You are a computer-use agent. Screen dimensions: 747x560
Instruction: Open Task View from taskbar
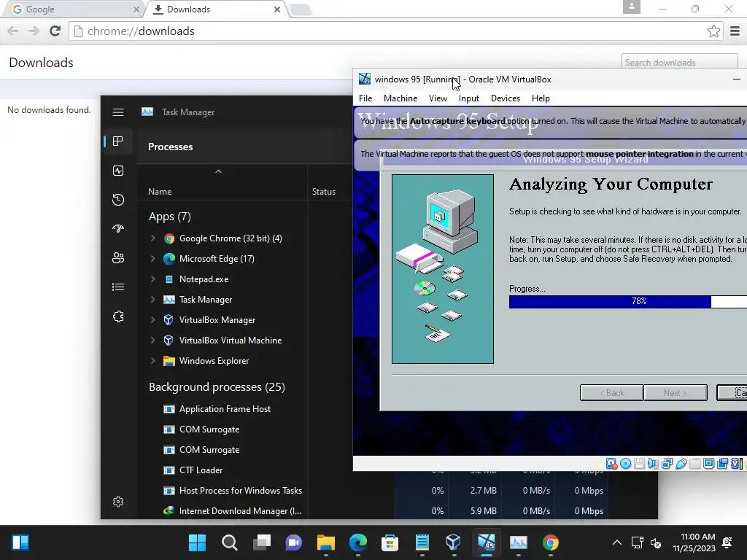coord(262,542)
